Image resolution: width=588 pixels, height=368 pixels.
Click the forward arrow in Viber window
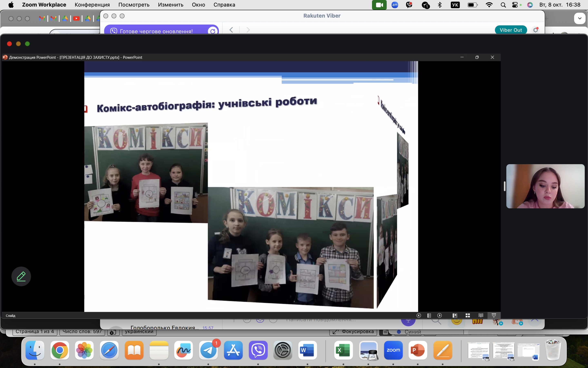(248, 30)
